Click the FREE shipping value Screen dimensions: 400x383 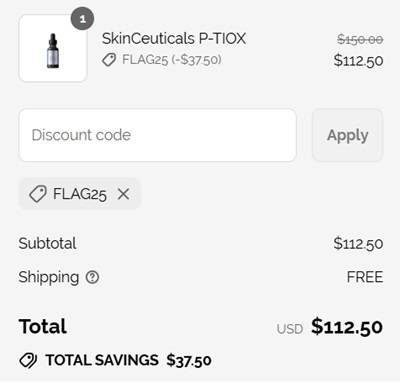[x=365, y=277]
